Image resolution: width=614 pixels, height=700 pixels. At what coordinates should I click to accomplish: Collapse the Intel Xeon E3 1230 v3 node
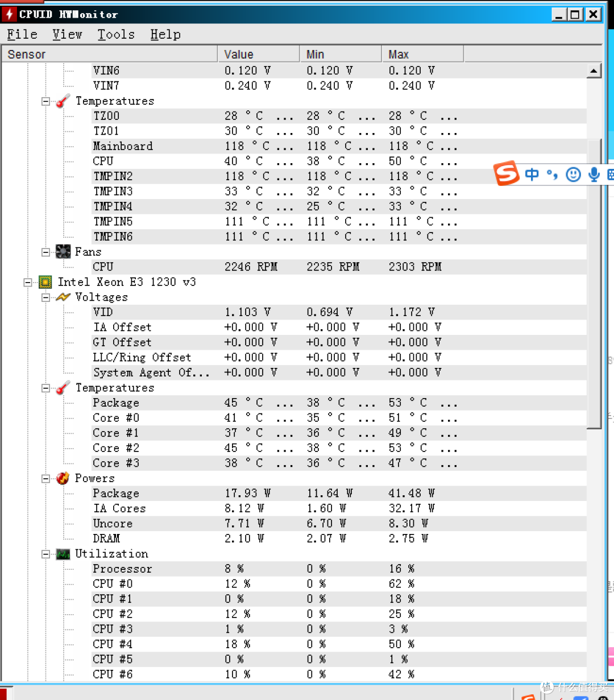pyautogui.click(x=27, y=282)
